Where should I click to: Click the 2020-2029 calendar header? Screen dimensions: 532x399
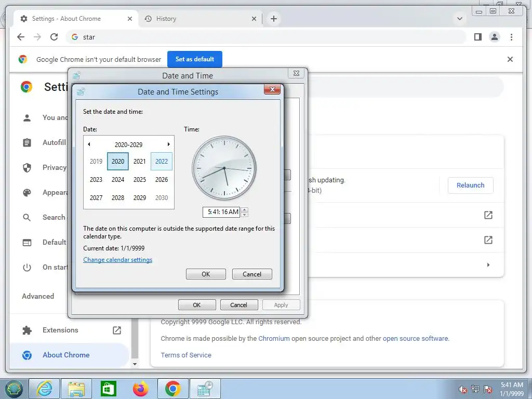129,144
